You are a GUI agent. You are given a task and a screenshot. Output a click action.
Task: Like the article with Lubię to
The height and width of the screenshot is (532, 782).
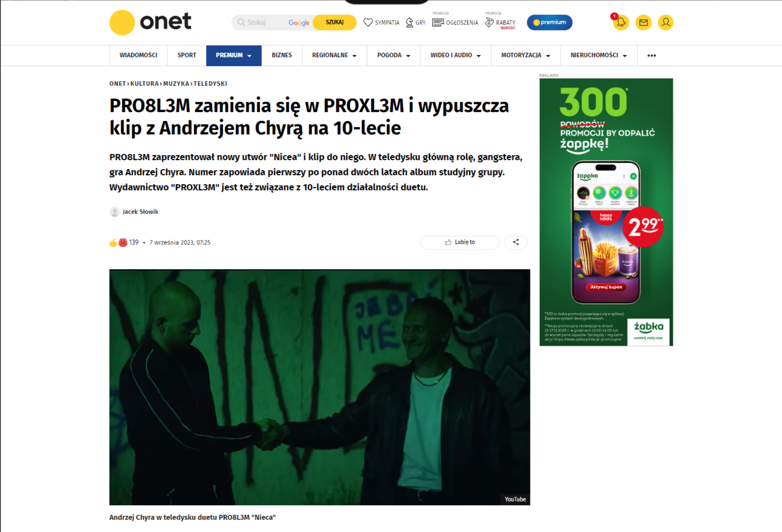point(460,242)
